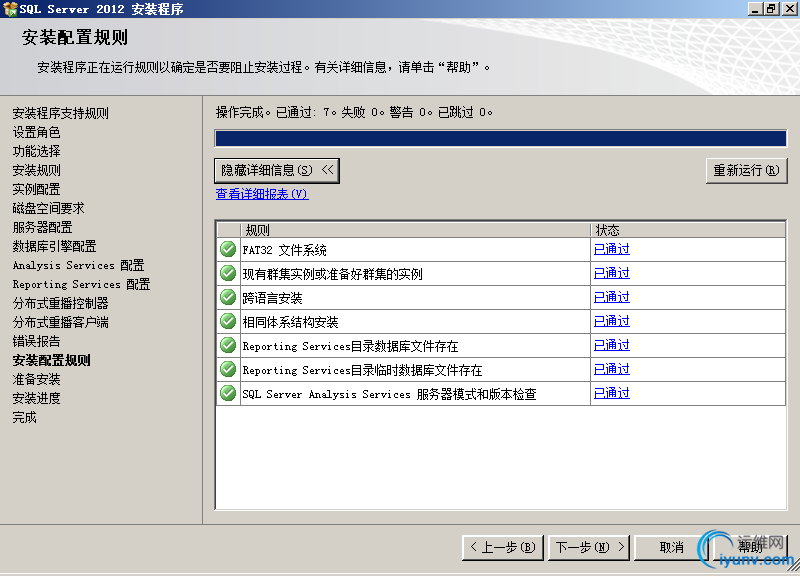Open 已通过 link for 相同体系结构安装 row
Viewport: 800px width, 576px height.
612,321
